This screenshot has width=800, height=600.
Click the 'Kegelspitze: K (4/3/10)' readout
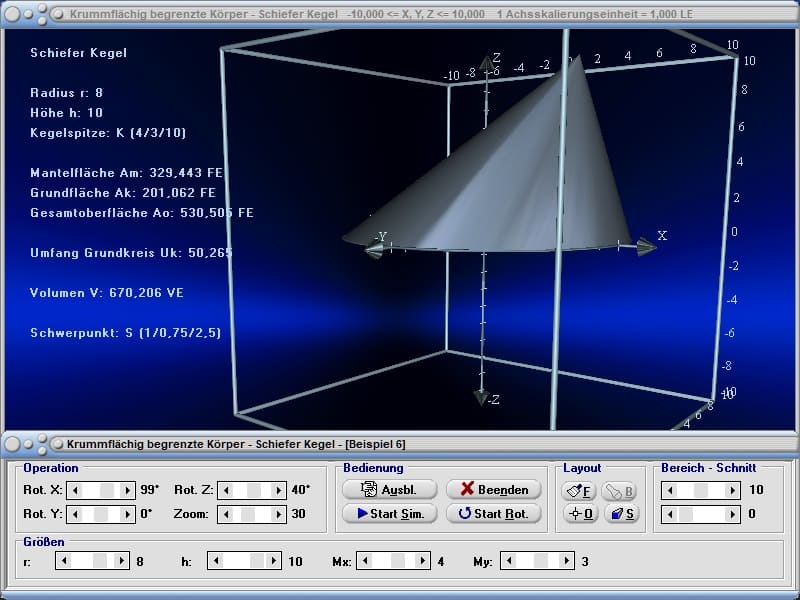click(108, 133)
